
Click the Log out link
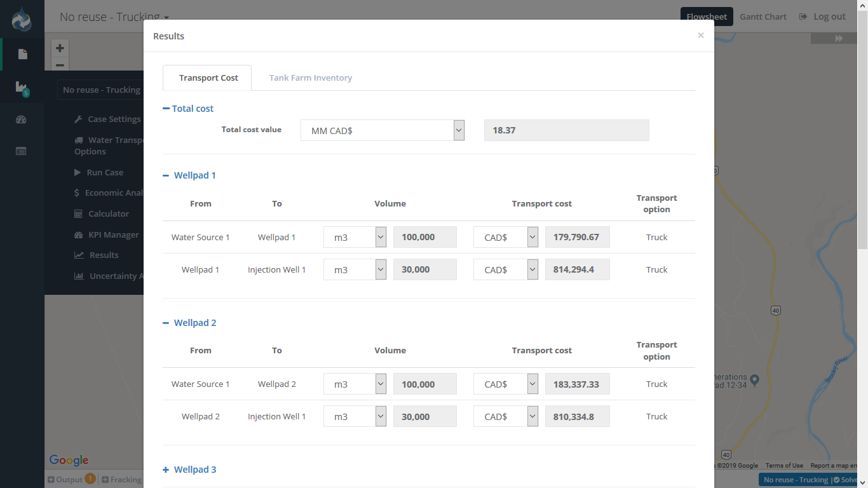coord(823,17)
